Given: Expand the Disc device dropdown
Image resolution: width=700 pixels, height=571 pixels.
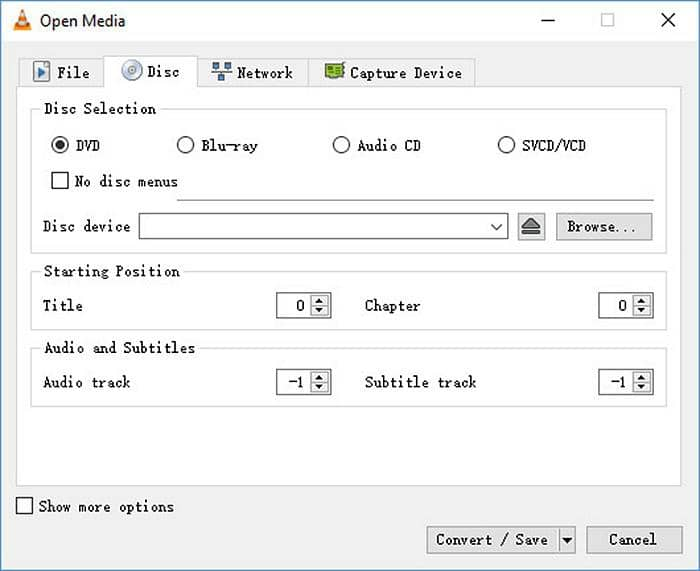Looking at the screenshot, I should click(496, 227).
